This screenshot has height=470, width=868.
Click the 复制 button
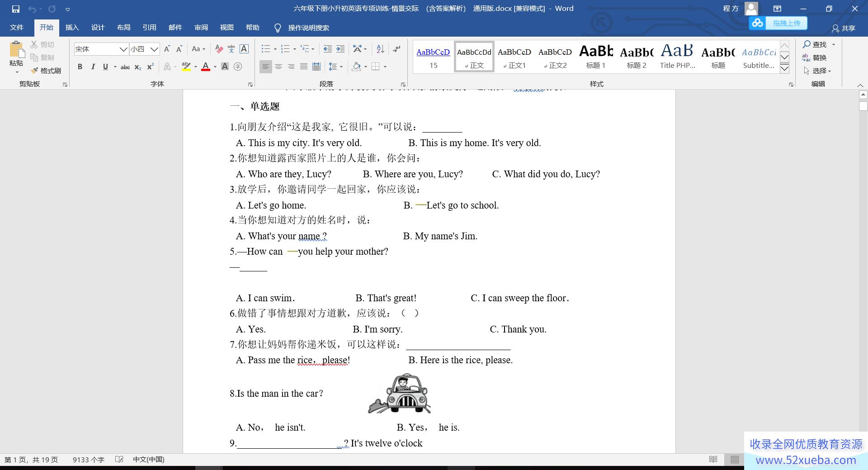42,57
